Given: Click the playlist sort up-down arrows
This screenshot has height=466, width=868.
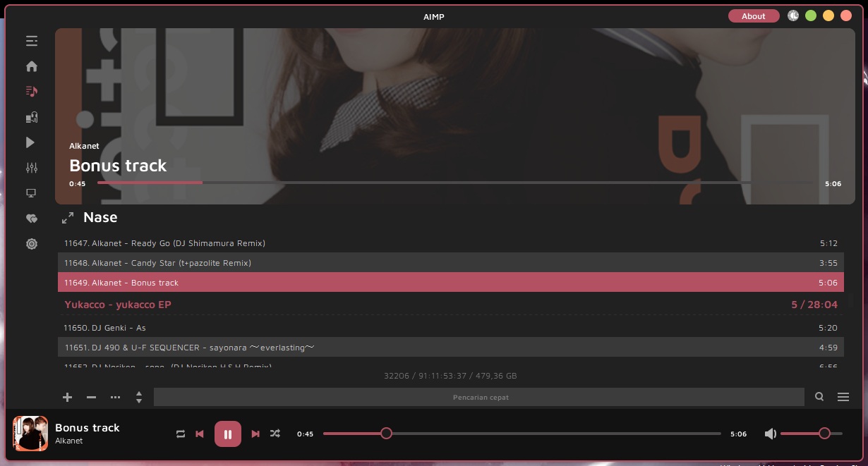Looking at the screenshot, I should (139, 397).
